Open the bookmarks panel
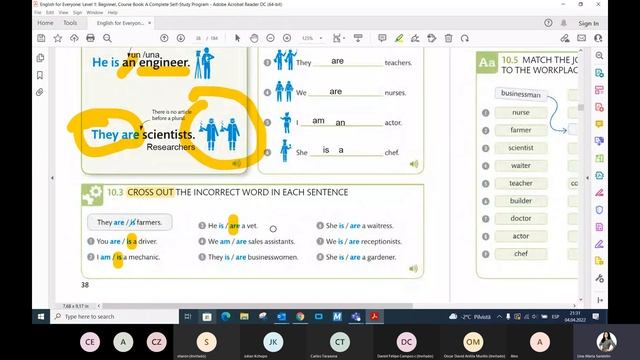 [40, 75]
